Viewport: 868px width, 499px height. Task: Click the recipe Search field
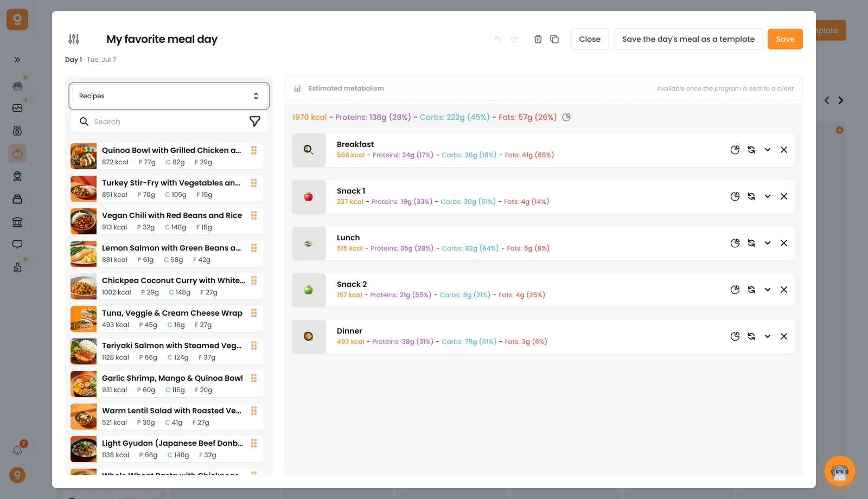click(x=169, y=121)
